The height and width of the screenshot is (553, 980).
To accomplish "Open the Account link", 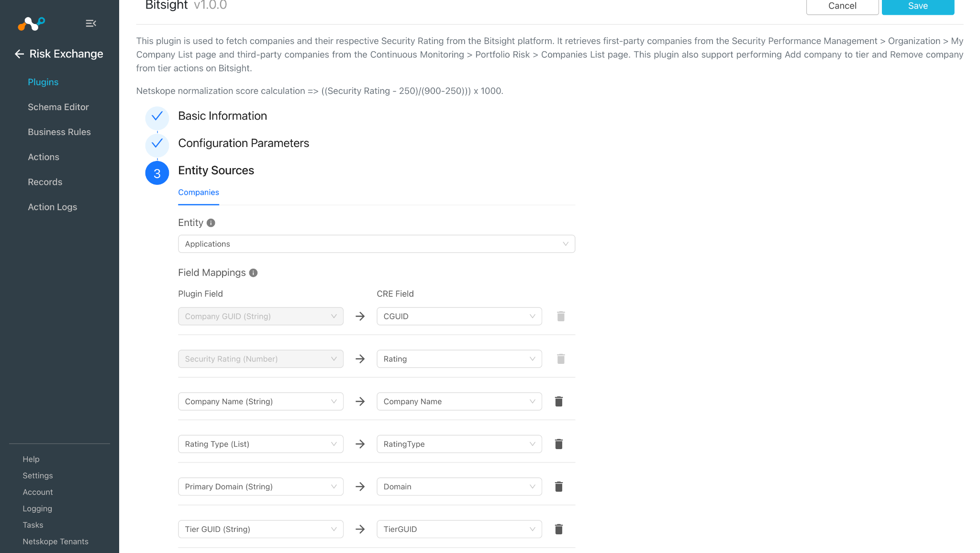I will pyautogui.click(x=38, y=492).
